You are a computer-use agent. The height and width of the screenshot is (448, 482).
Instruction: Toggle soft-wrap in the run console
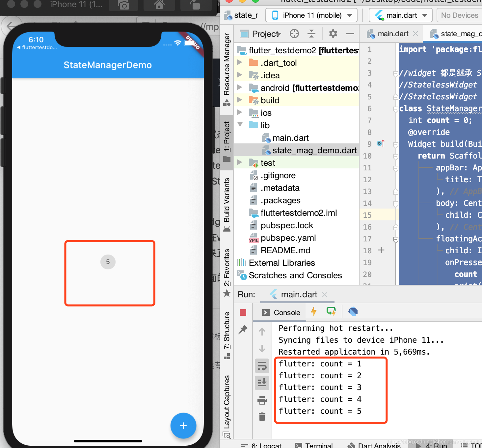point(262,366)
